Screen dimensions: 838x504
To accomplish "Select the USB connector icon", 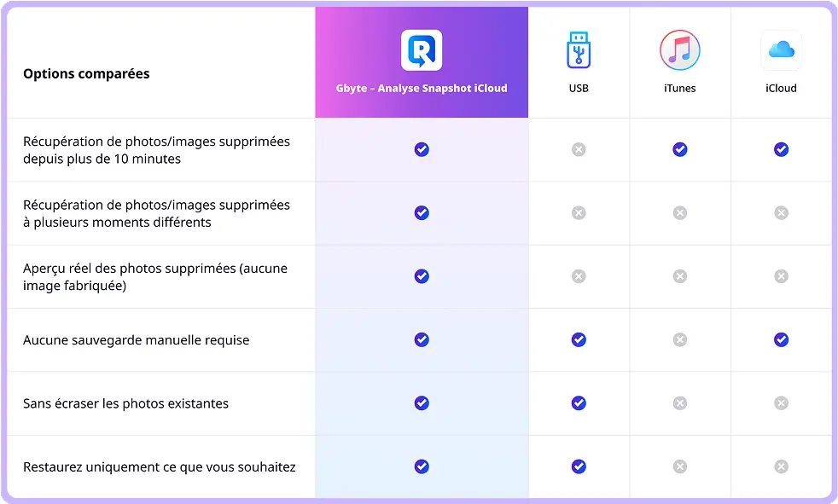I will pyautogui.click(x=579, y=50).
